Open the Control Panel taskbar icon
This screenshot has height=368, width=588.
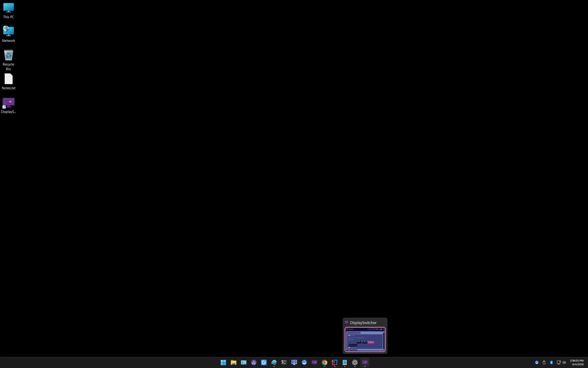243,362
